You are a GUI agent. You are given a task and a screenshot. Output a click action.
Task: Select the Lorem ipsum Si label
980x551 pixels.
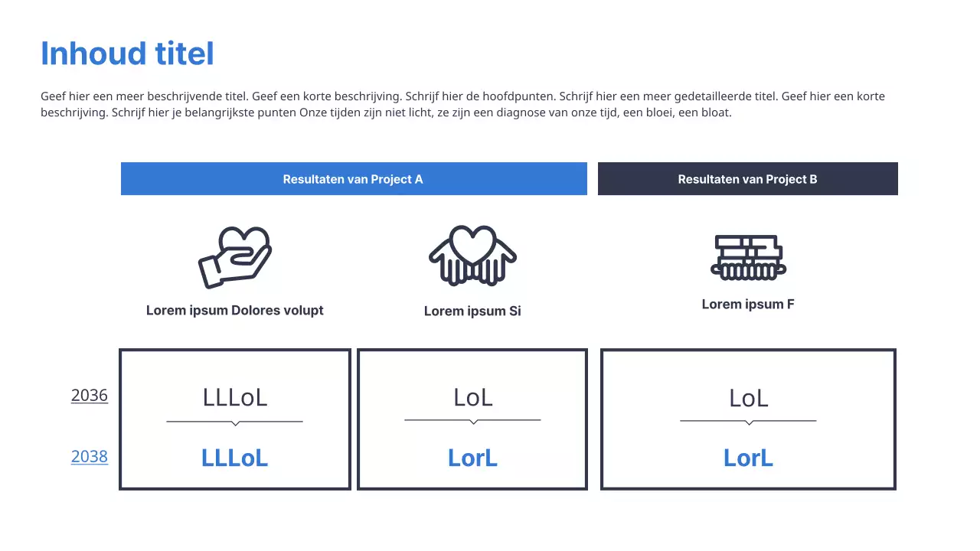472,311
